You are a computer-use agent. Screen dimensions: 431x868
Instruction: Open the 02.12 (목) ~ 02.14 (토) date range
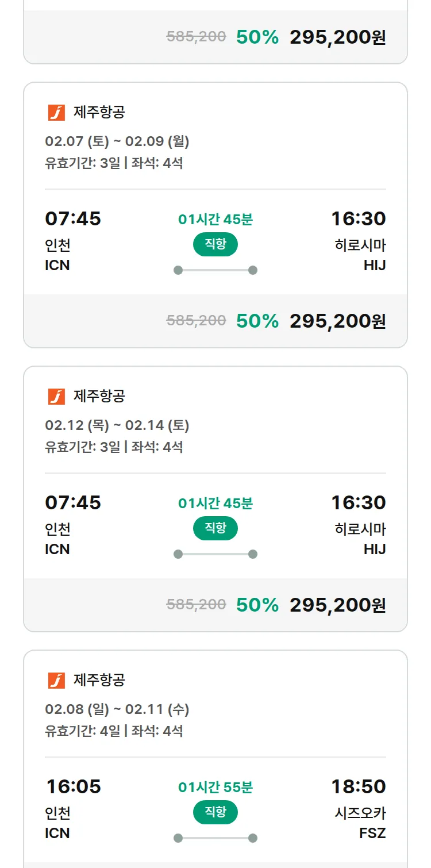117,425
